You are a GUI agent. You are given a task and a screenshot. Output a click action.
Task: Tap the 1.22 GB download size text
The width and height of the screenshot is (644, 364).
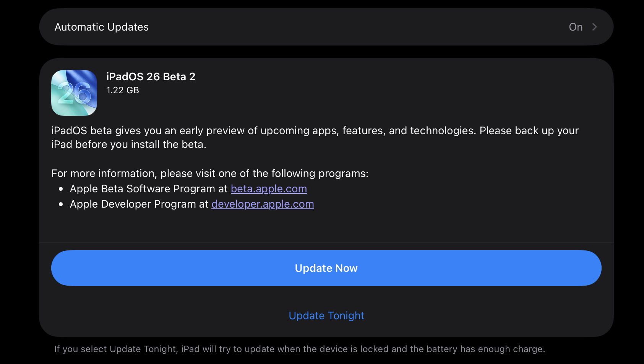pyautogui.click(x=123, y=90)
